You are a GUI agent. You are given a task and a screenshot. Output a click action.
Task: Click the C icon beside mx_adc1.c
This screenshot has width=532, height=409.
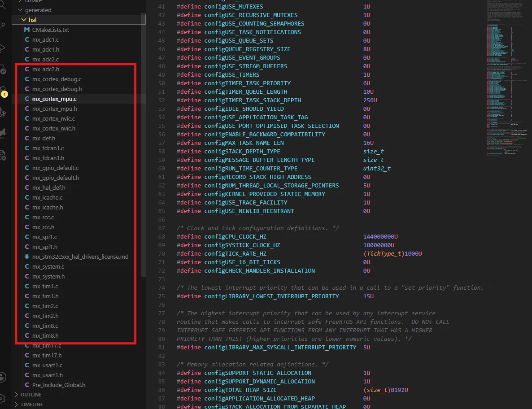click(27, 39)
